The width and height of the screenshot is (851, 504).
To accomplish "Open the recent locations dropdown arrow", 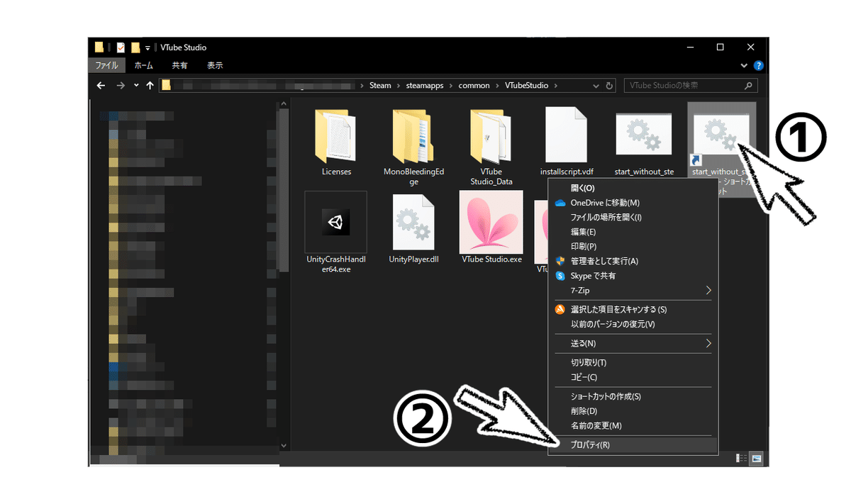I will pos(135,86).
